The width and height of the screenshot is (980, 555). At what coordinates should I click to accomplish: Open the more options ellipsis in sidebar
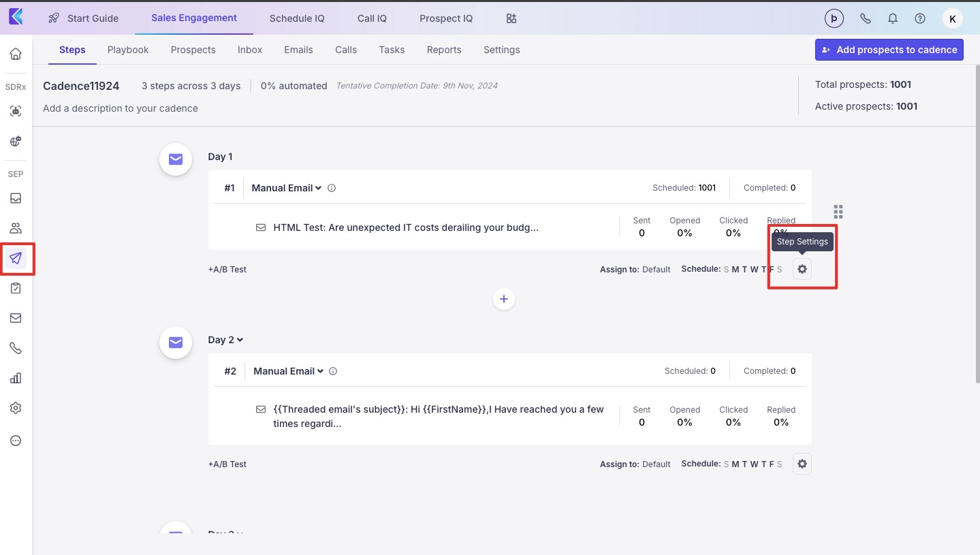(16, 441)
